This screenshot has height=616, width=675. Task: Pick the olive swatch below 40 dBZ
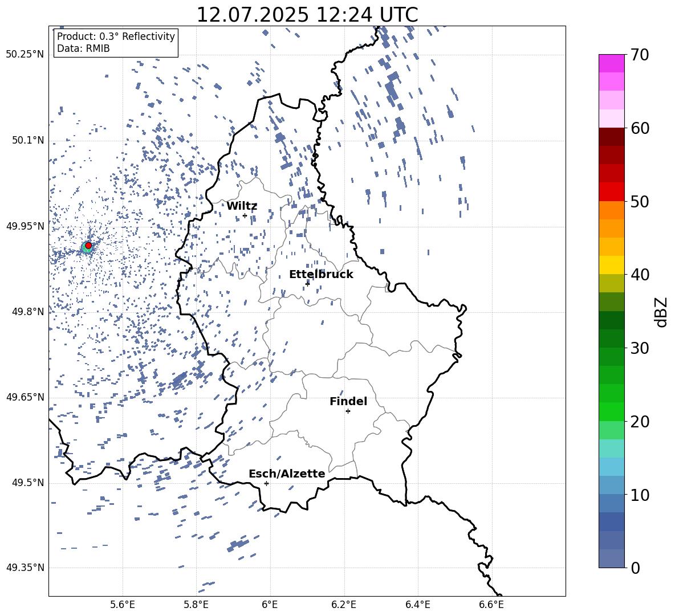pyautogui.click(x=611, y=283)
